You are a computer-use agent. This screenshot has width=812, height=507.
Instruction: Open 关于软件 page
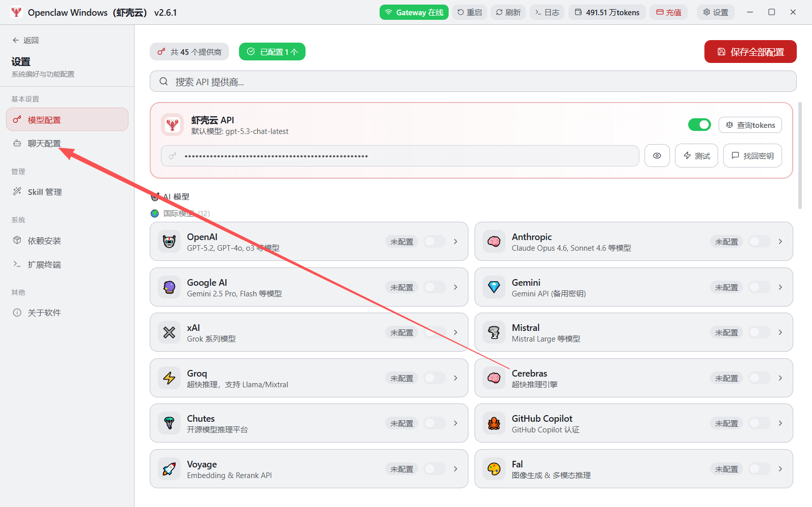coord(67,313)
